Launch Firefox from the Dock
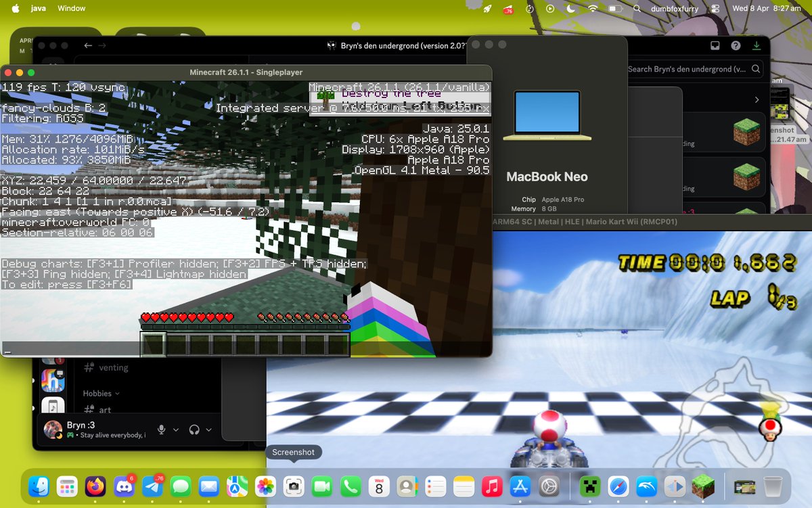The width and height of the screenshot is (812, 508). coord(95,486)
